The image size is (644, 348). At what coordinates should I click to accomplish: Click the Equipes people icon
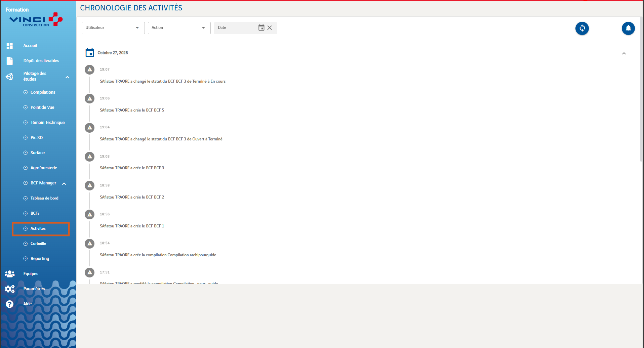pos(10,274)
